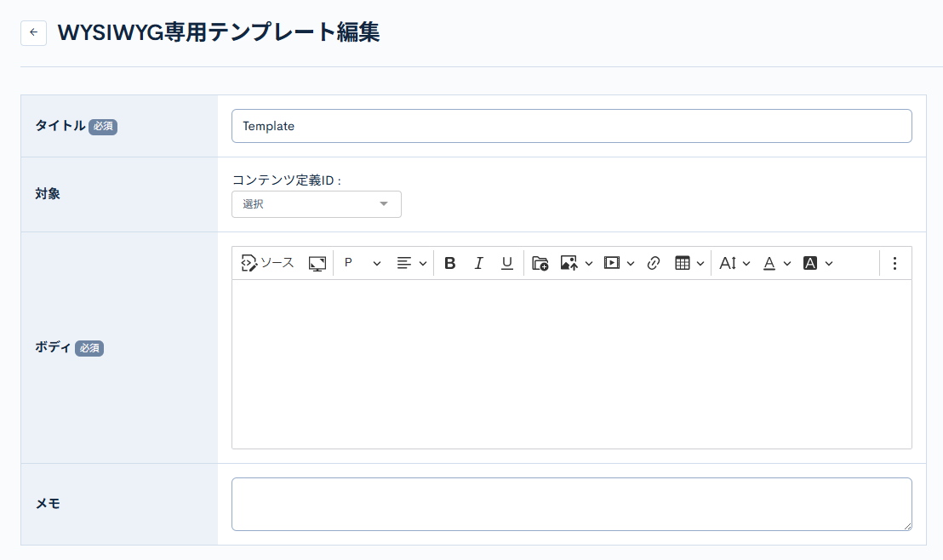The image size is (943, 560).
Task: Click inside the メモ text field
Action: coord(571,504)
